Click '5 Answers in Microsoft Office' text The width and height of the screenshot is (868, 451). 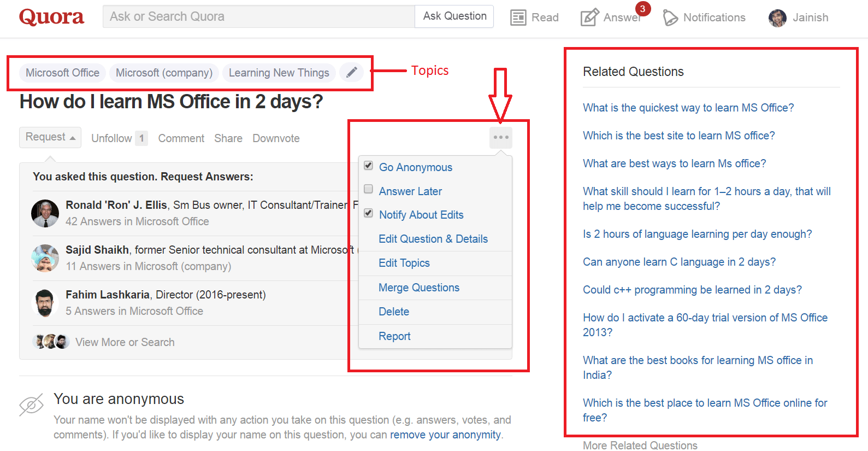(134, 311)
